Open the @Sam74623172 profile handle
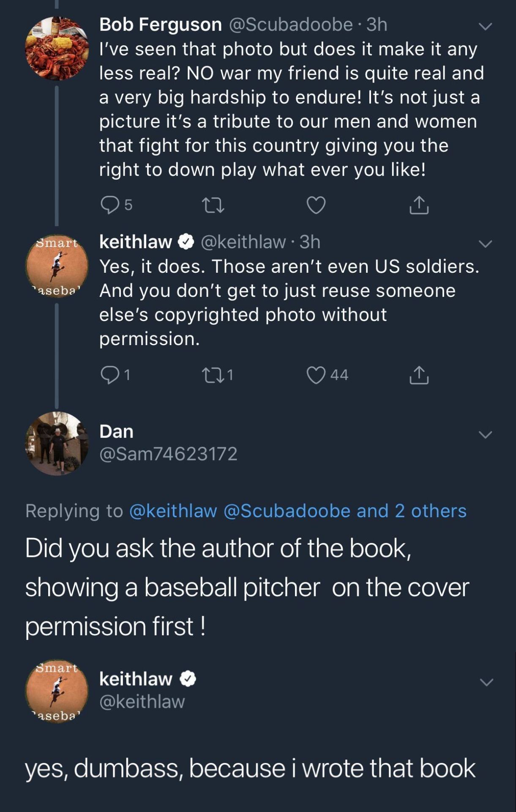 click(x=168, y=454)
